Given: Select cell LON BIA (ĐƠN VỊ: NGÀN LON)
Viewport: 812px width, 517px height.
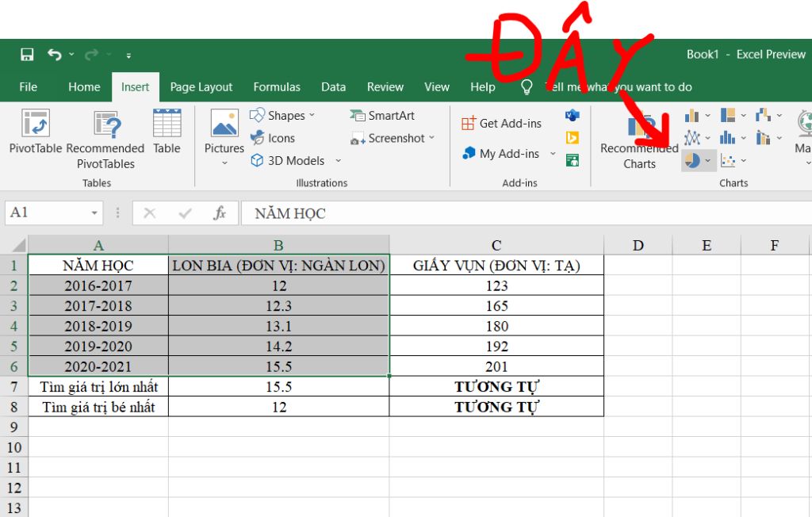Looking at the screenshot, I should 278,265.
